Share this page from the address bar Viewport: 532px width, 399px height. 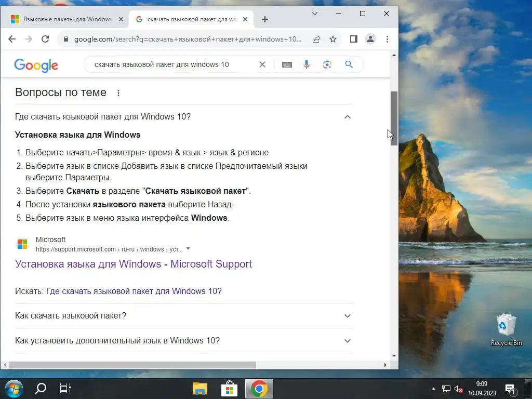(316, 39)
